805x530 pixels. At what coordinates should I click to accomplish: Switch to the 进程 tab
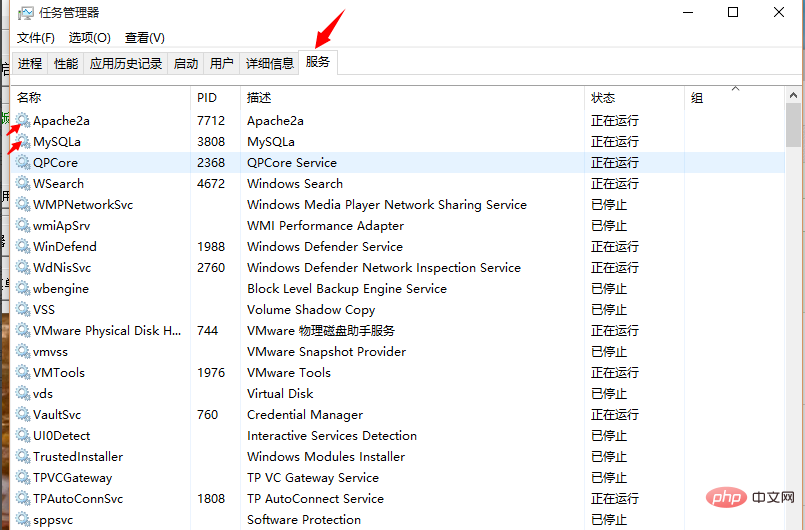coord(30,63)
